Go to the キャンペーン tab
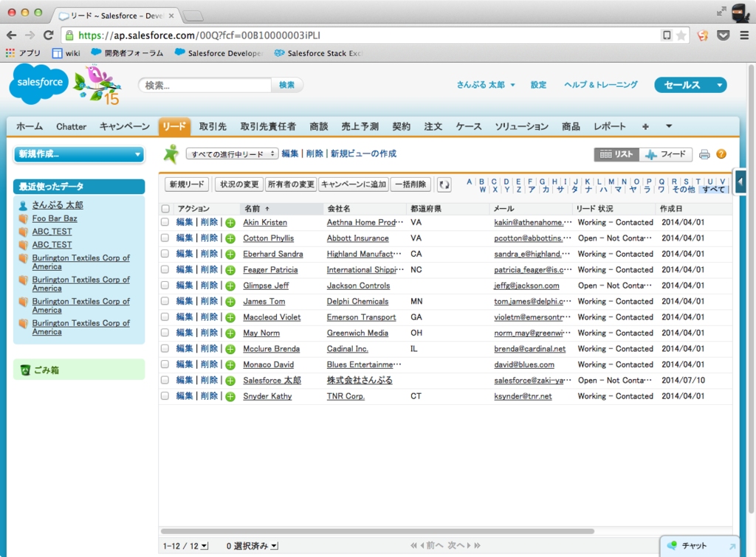This screenshot has width=756, height=557. point(124,127)
